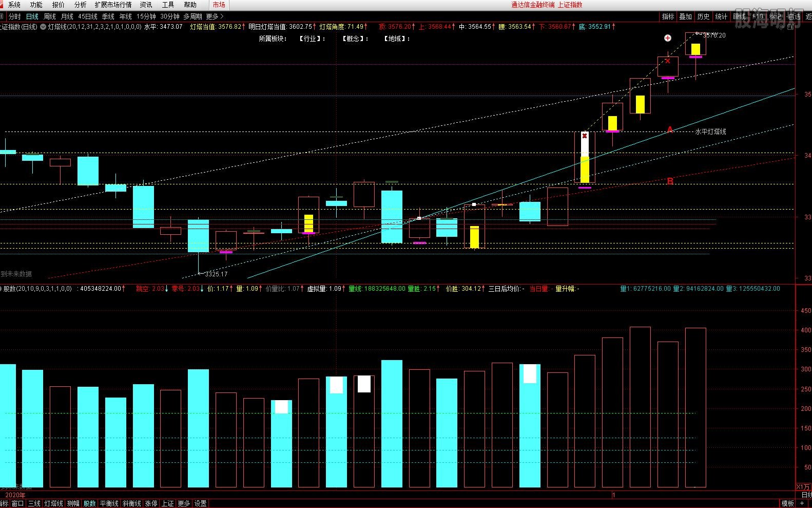Viewport: 812px width, 508px height.
Task: Select the 测幅 indicator tab
Action: pos(73,503)
